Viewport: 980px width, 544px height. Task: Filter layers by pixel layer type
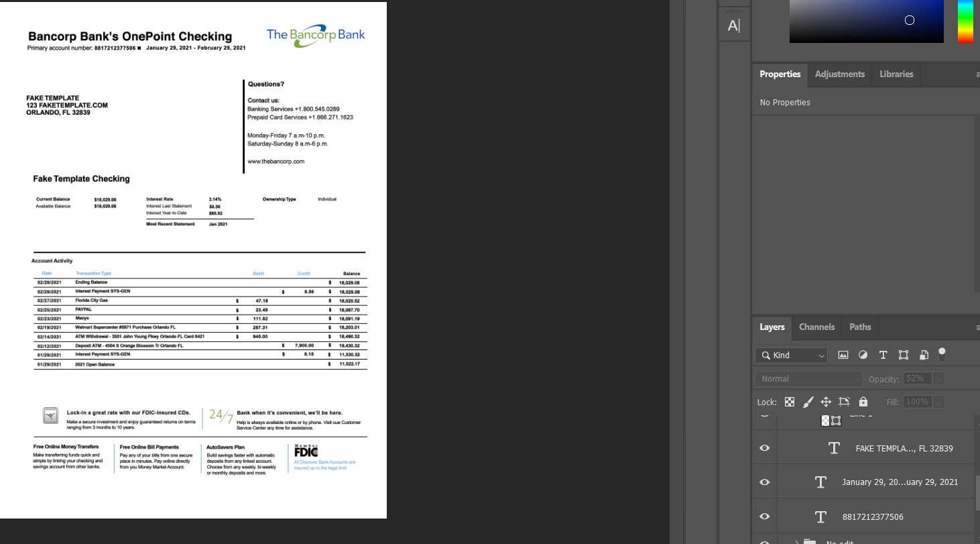(843, 355)
